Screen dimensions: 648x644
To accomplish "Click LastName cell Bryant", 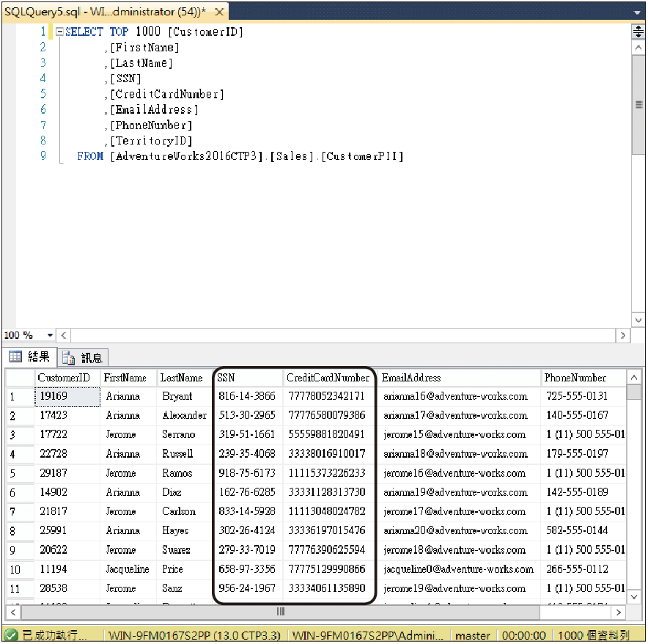I will (x=184, y=396).
